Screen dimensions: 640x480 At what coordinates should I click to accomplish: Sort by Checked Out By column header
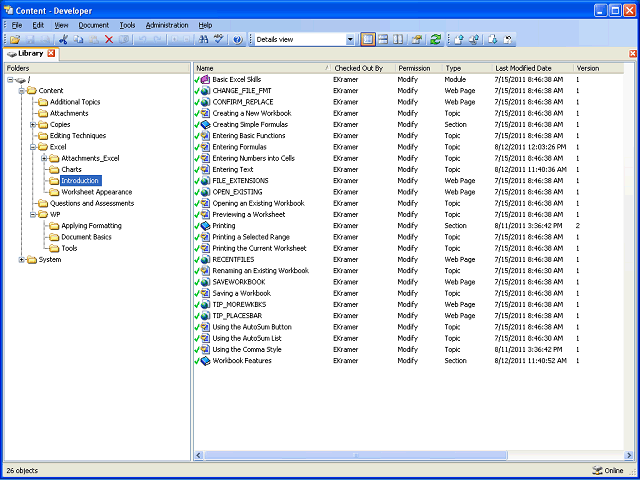coord(363,69)
